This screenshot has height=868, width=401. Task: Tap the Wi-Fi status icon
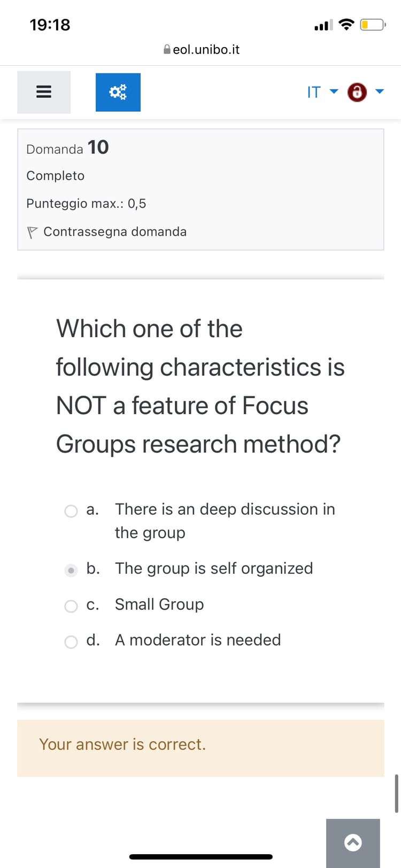tap(348, 25)
